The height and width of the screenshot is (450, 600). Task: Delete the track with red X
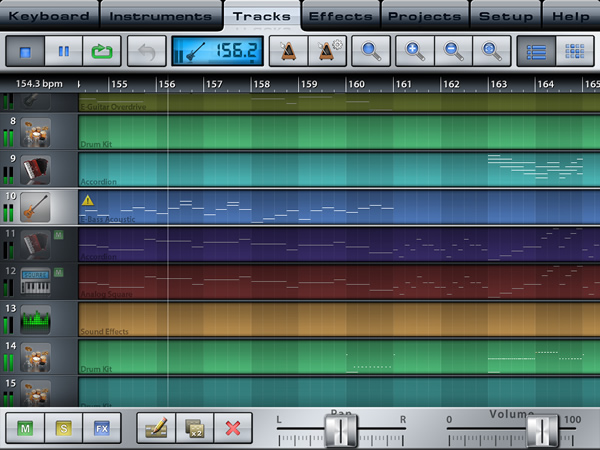(x=233, y=428)
